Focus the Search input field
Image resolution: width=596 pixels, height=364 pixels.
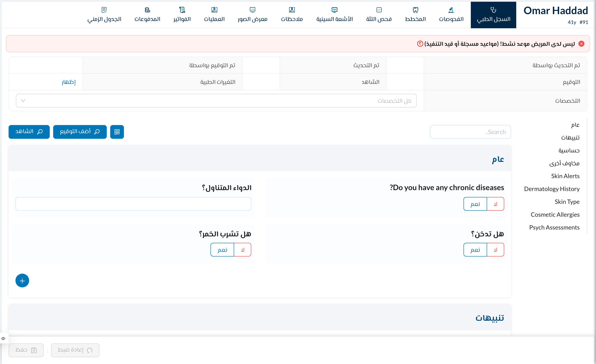[470, 132]
